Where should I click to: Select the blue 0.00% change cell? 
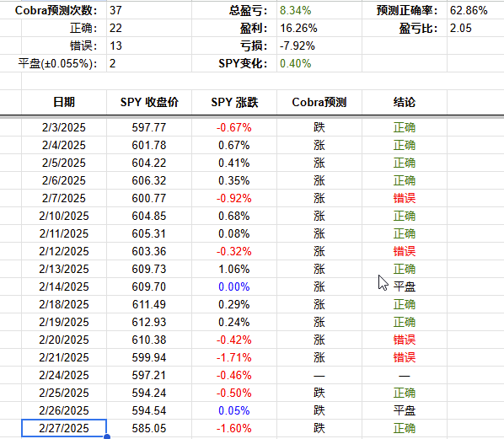(x=234, y=286)
